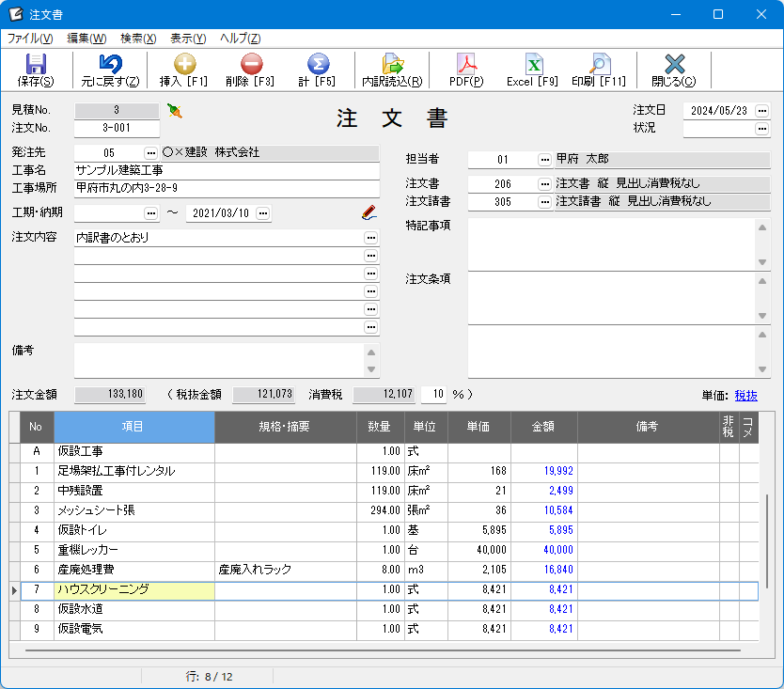Viewport: 784px width, 689px height.
Task: Click the row selector arrow for row 7
Action: pos(14,590)
